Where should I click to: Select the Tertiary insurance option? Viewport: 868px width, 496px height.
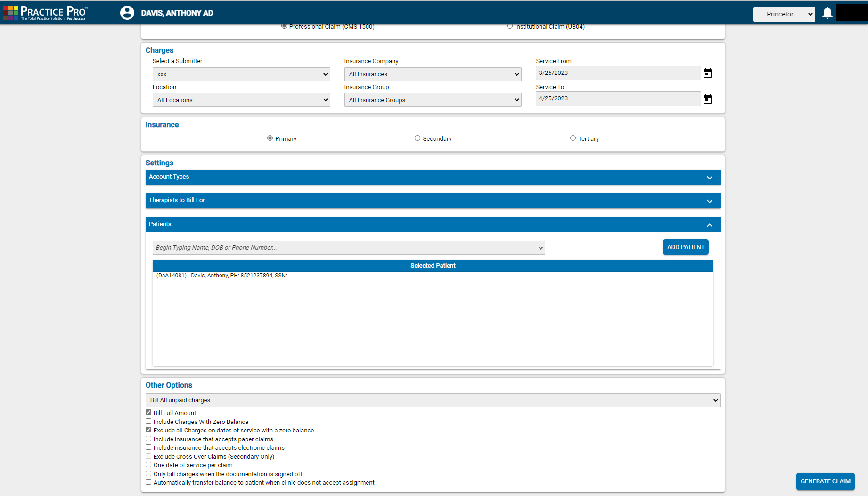[573, 138]
